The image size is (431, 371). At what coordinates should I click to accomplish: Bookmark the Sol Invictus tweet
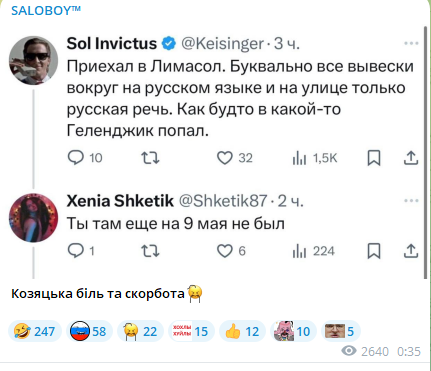tap(374, 158)
